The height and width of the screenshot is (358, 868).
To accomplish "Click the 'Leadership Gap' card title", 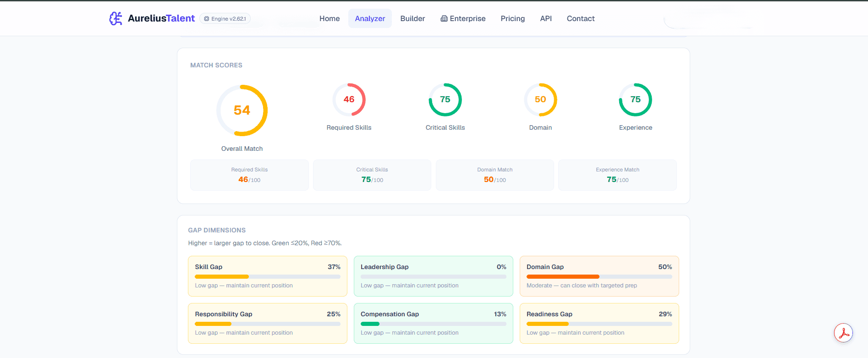I will pyautogui.click(x=385, y=267).
